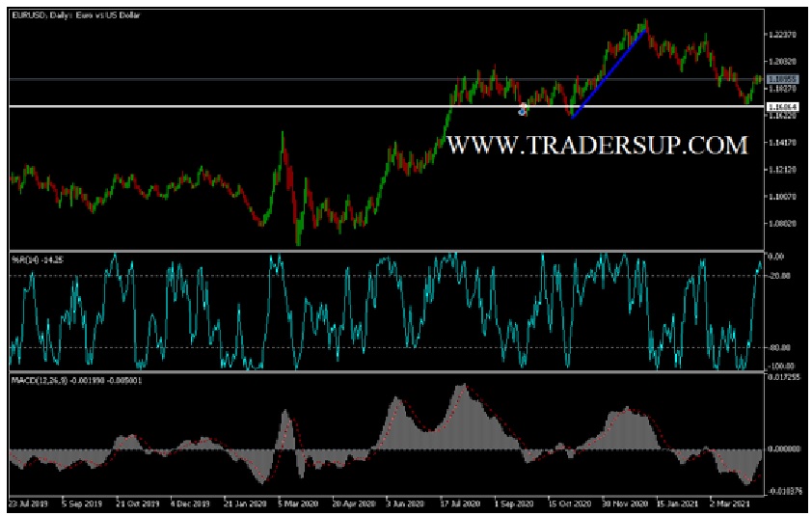Click the white horizontal line price label

782,107
